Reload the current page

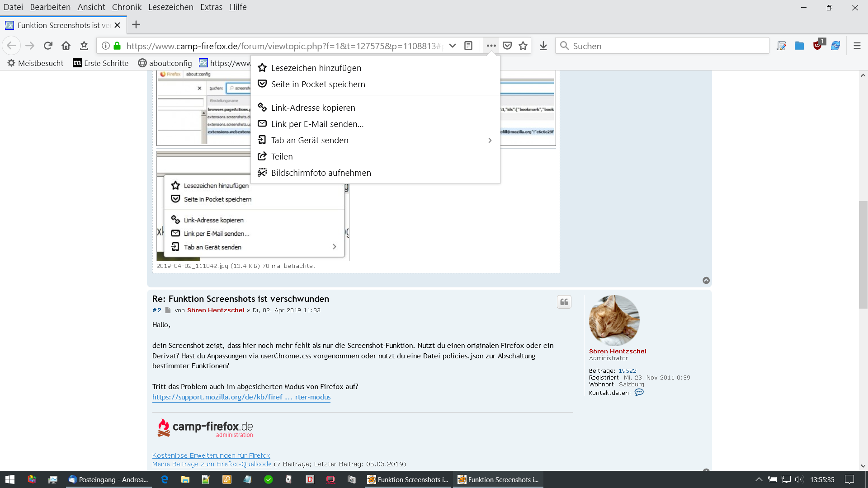point(48,46)
